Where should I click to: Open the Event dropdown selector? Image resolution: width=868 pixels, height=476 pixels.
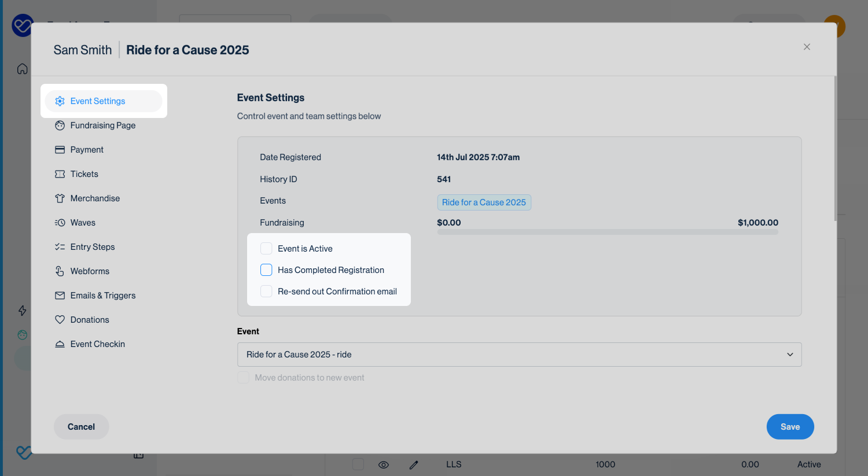518,355
